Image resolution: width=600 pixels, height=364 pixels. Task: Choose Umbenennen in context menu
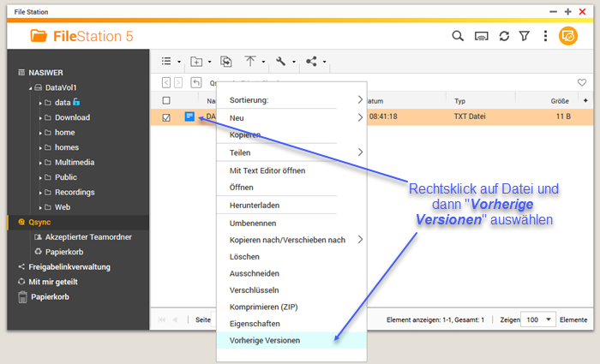point(291,224)
